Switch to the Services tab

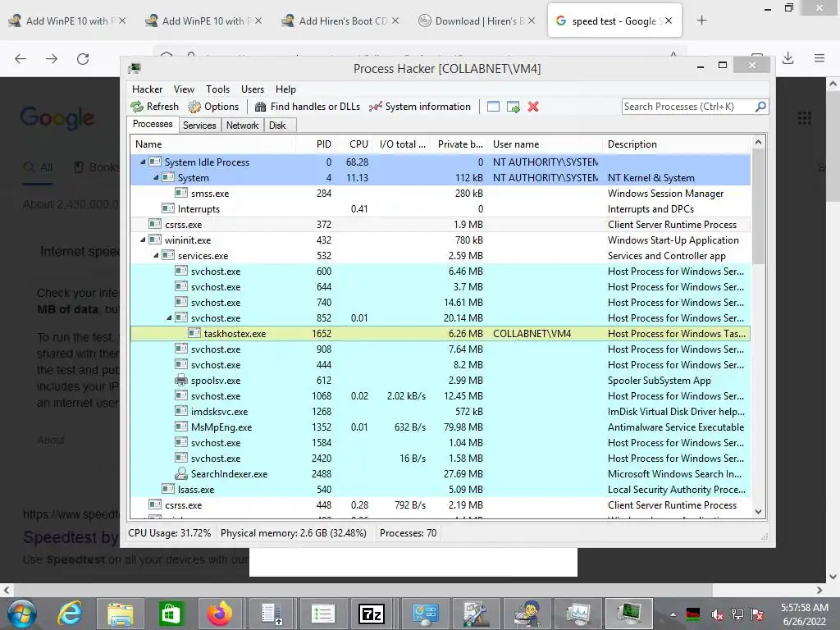199,126
